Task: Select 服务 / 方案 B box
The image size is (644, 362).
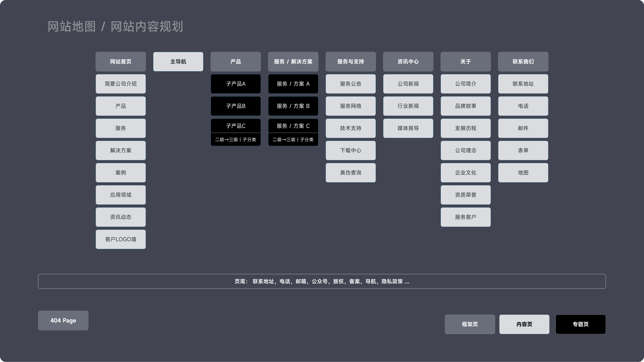Action: [x=293, y=106]
